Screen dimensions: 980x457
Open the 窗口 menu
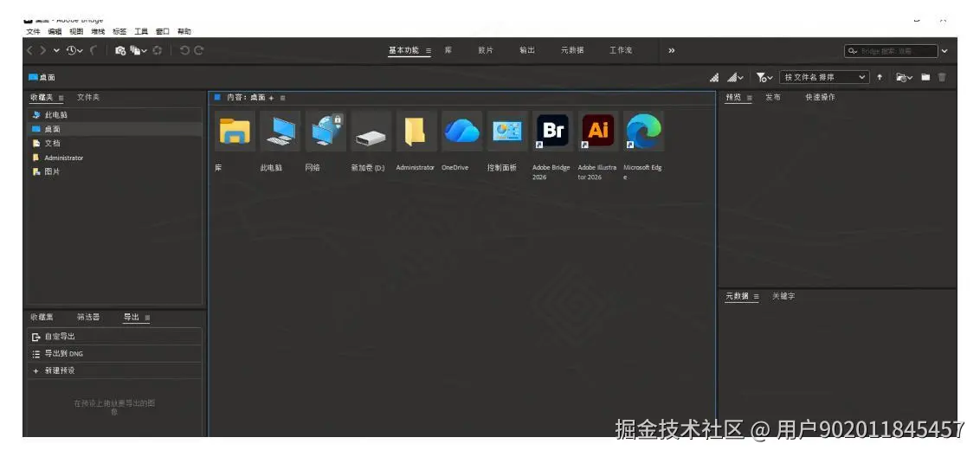click(163, 32)
